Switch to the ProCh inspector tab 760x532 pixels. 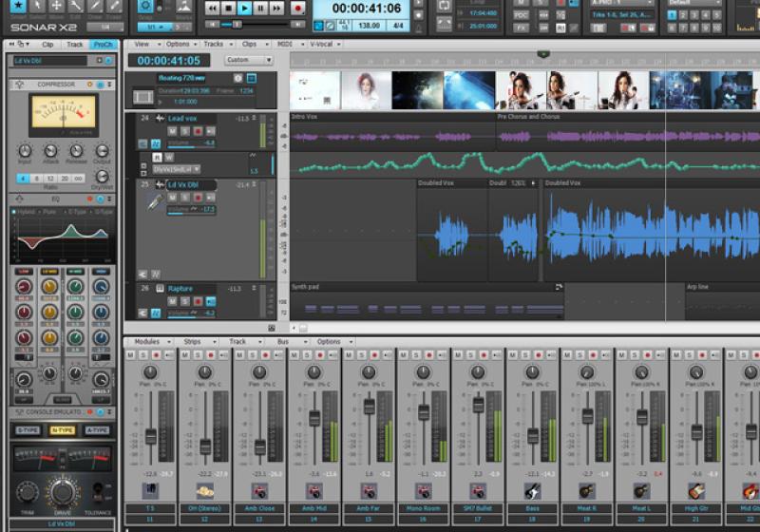click(103, 45)
